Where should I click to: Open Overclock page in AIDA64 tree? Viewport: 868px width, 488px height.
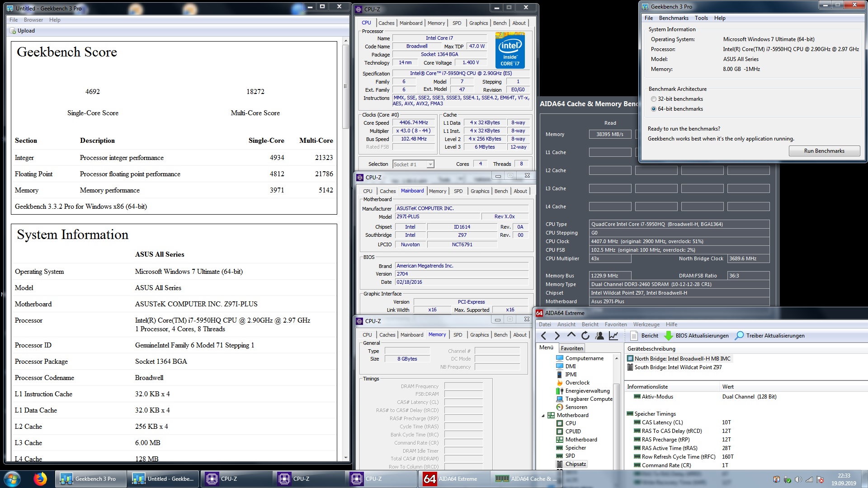tap(572, 382)
